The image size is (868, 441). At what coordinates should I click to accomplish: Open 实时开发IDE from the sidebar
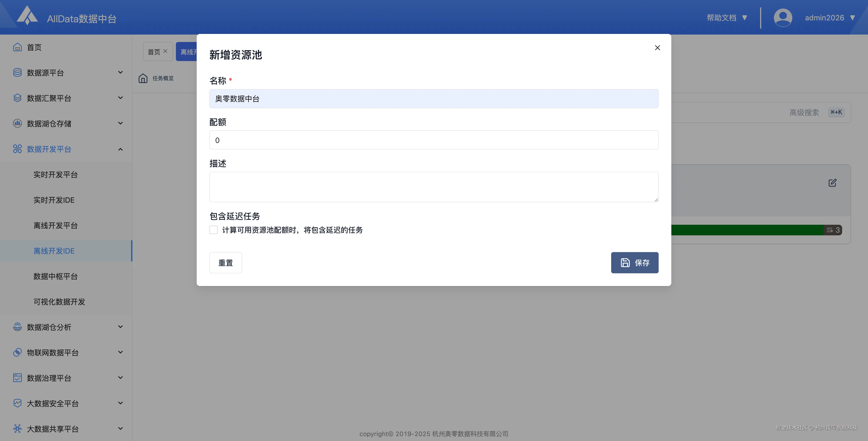point(54,200)
